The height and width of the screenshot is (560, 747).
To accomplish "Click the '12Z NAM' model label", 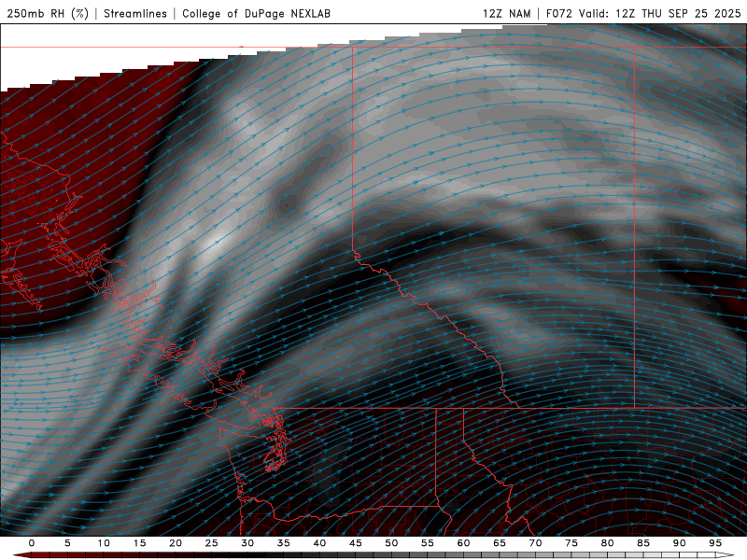I will [x=506, y=13].
